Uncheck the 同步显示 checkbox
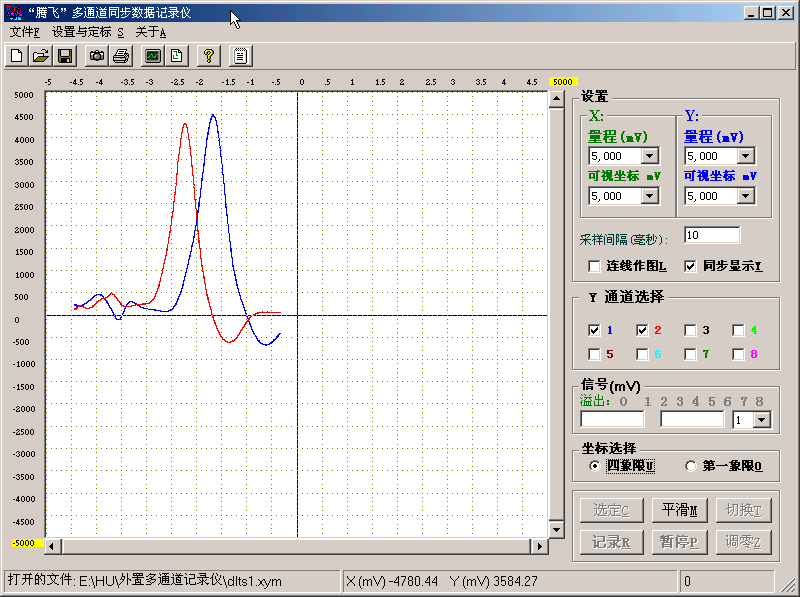Image resolution: width=800 pixels, height=597 pixels. pyautogui.click(x=690, y=266)
